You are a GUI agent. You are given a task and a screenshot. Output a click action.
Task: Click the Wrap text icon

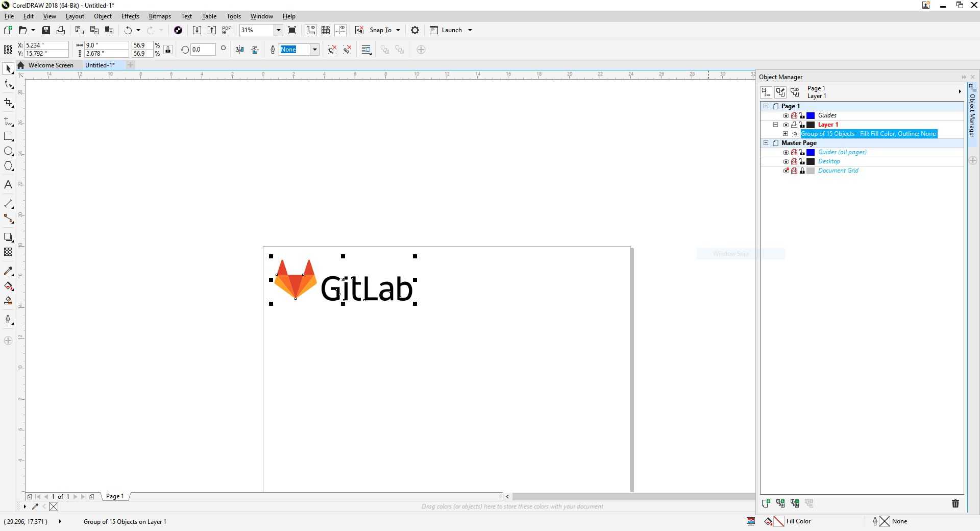pyautogui.click(x=366, y=50)
